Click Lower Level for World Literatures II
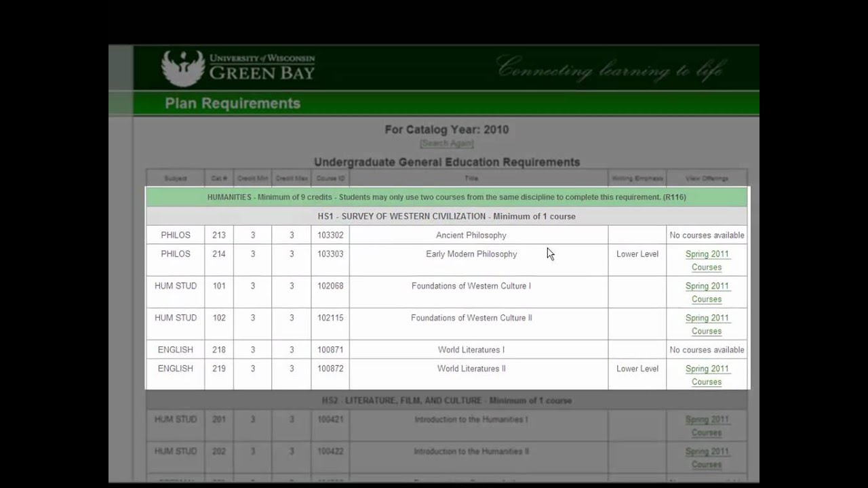Viewport: 868px width, 488px height. pos(637,369)
